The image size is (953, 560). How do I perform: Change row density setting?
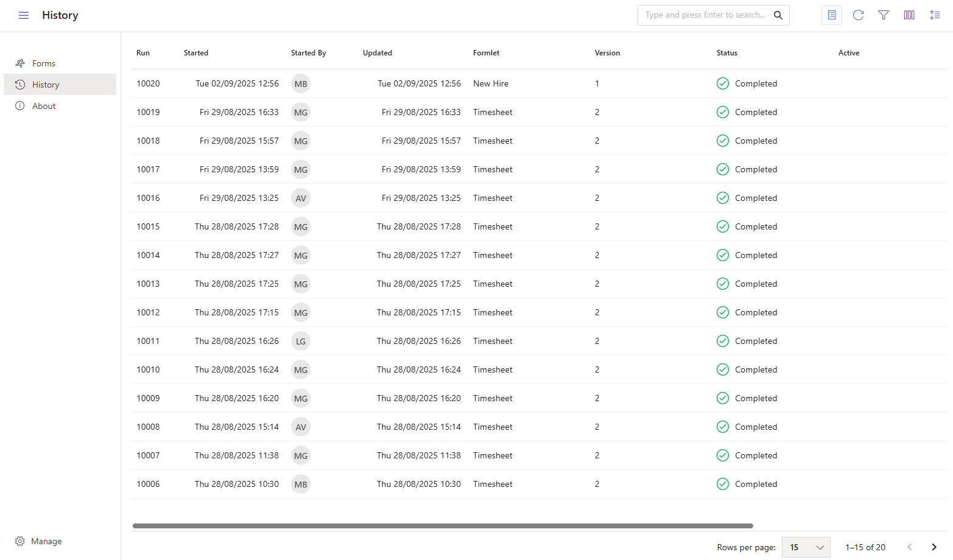pyautogui.click(x=935, y=15)
